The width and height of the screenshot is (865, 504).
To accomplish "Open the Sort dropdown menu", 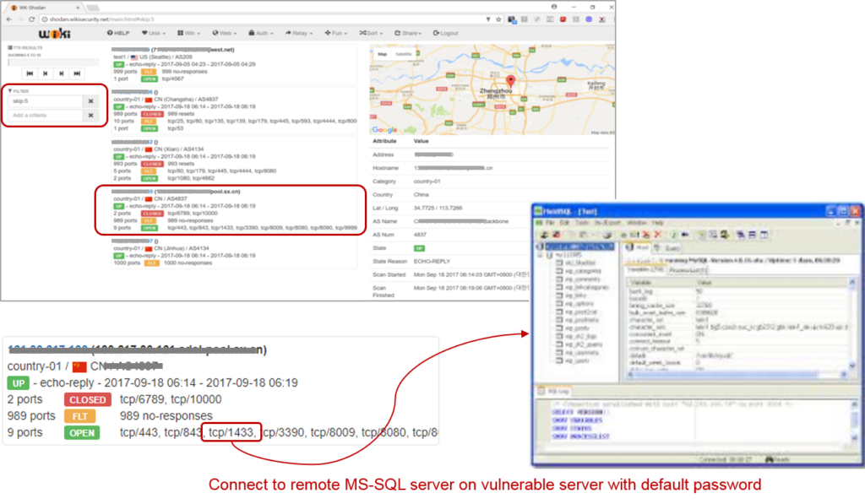I will 369,34.
